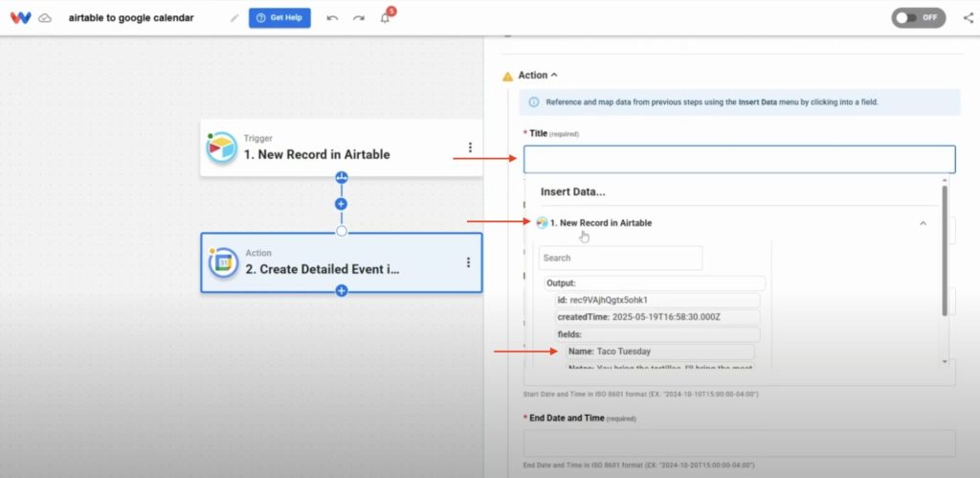Click the info icon in tip banner
Image resolution: width=980 pixels, height=478 pixels.
pos(534,102)
